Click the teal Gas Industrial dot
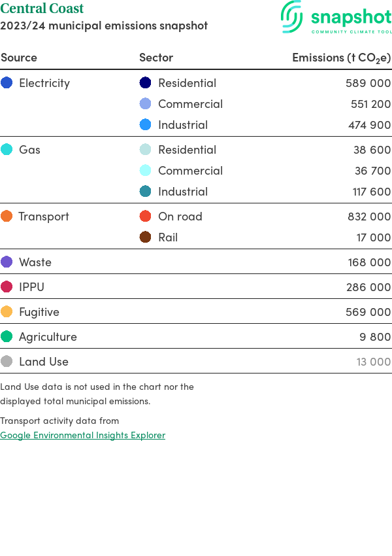Viewport: 392px width, 556px height. click(x=145, y=191)
